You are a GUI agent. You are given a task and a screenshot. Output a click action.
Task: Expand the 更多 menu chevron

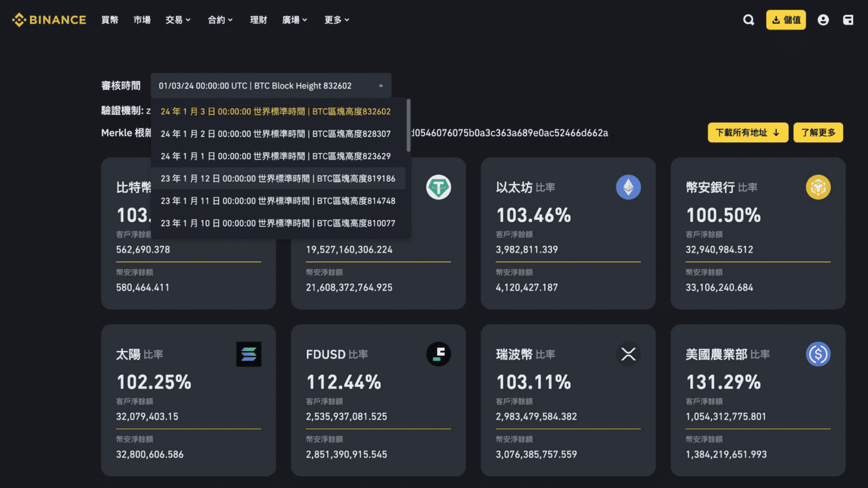[x=347, y=20]
